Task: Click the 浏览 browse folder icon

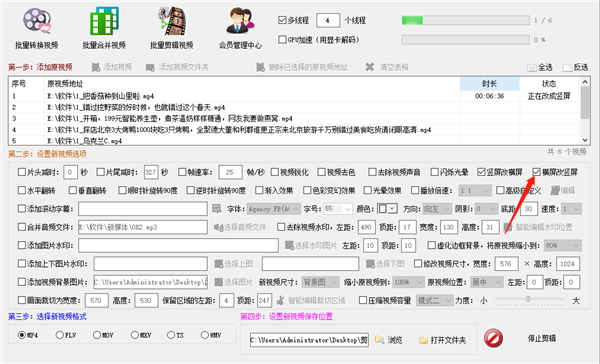Action: [x=380, y=340]
